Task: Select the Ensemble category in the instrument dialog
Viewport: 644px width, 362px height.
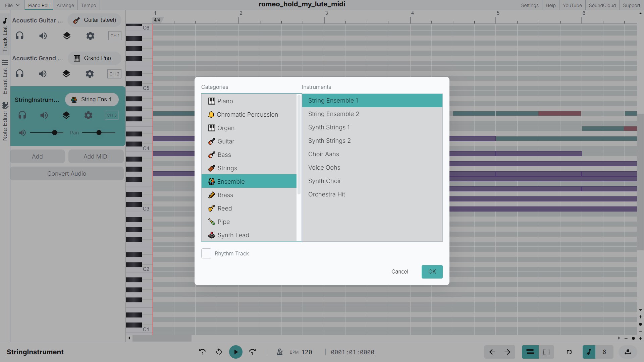Action: pyautogui.click(x=249, y=181)
